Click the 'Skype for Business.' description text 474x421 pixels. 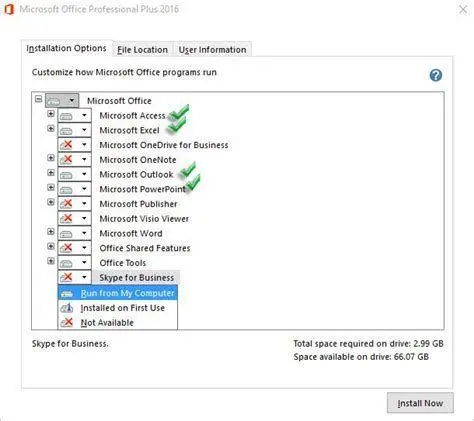[x=70, y=344]
